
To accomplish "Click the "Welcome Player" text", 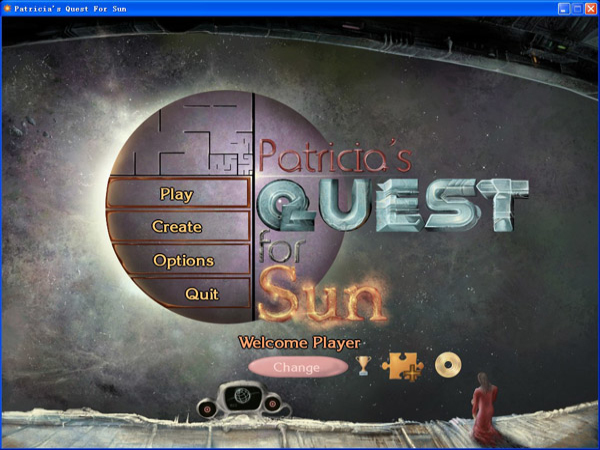I will (299, 343).
